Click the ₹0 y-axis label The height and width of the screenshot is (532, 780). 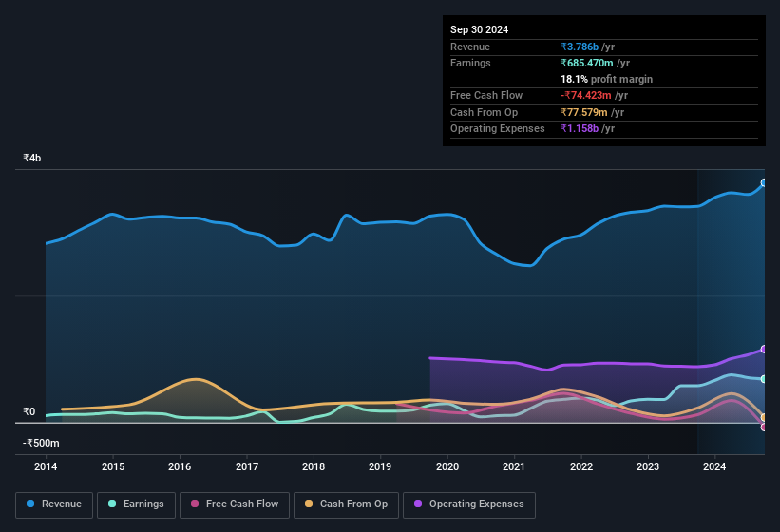pyautogui.click(x=29, y=411)
